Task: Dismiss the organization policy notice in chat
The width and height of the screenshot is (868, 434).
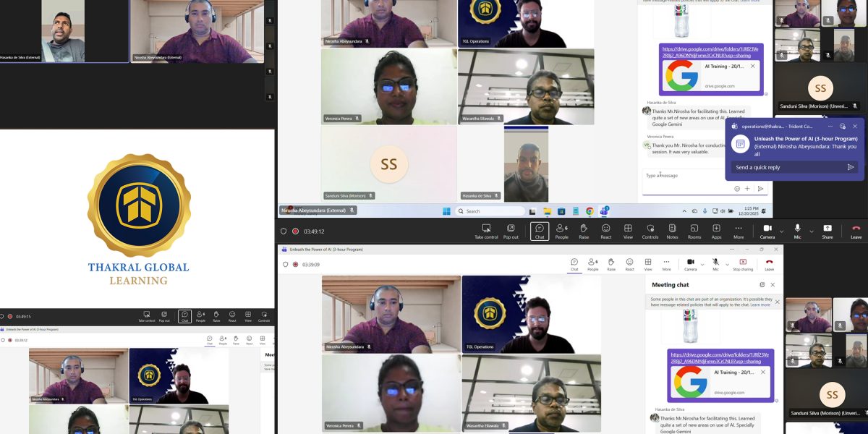Action: click(778, 302)
